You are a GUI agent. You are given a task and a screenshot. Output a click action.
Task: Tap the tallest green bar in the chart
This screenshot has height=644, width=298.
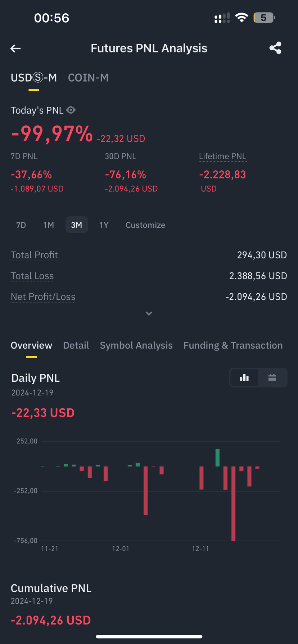point(217,458)
